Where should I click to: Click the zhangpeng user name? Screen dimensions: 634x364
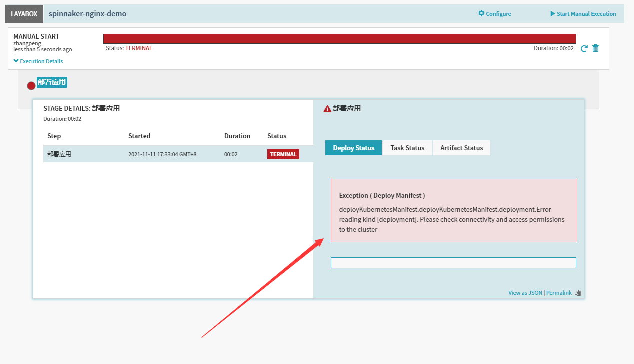pyautogui.click(x=27, y=43)
